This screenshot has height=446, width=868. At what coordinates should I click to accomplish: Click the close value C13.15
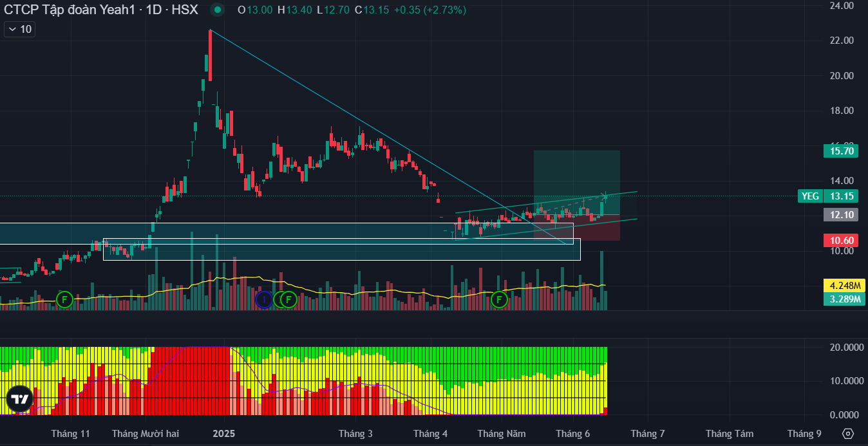pos(372,10)
